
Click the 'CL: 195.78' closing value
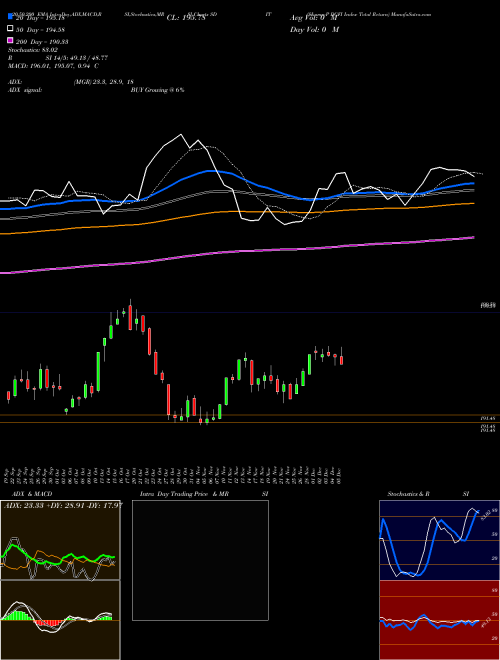pos(186,18)
